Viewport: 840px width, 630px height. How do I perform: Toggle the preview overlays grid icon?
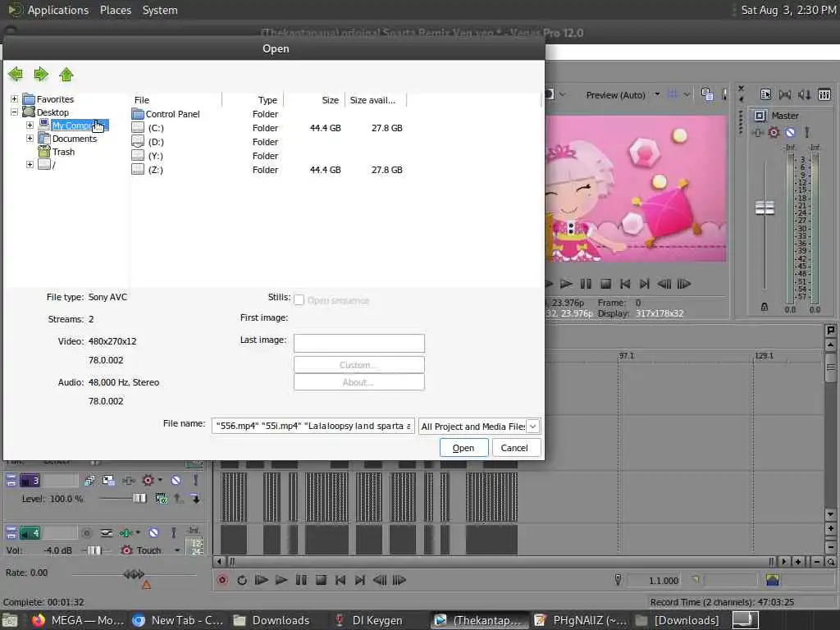click(673, 95)
